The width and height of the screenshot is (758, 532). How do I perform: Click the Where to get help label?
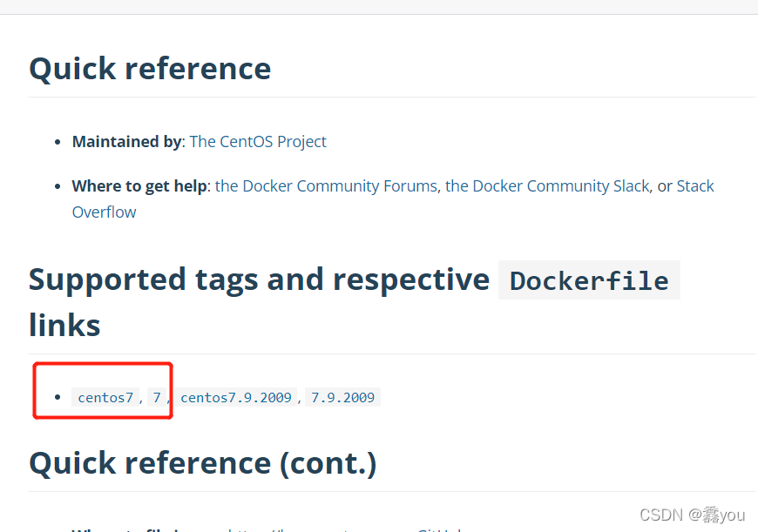pos(139,186)
